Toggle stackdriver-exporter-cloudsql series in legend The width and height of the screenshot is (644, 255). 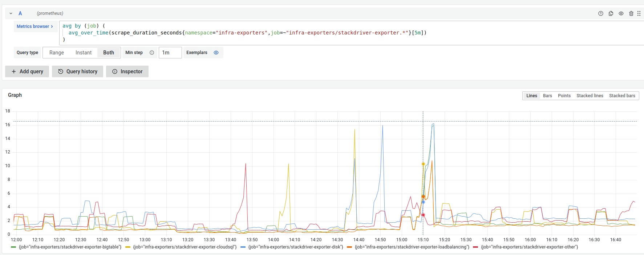[x=185, y=247]
